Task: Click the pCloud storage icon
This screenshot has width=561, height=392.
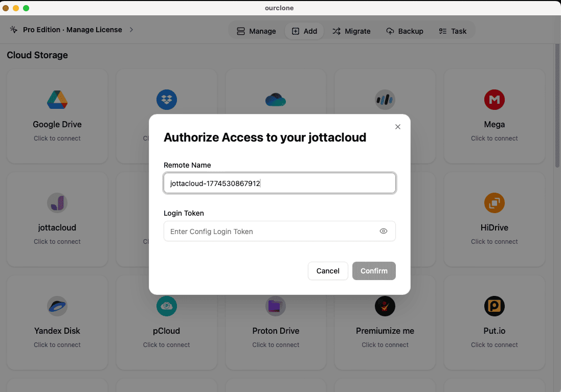Action: point(166,306)
